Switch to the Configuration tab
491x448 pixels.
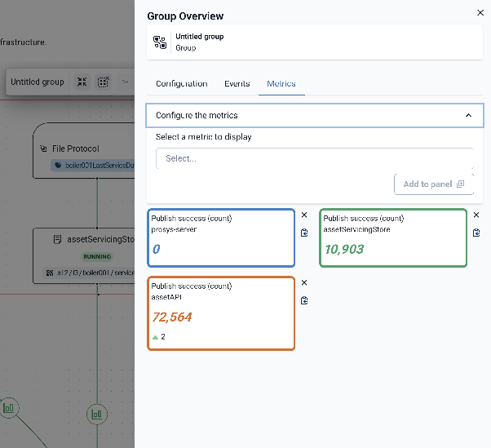(x=181, y=84)
